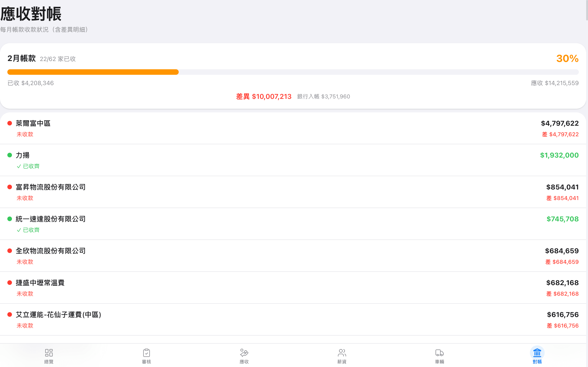The width and height of the screenshot is (588, 367).
Task: Click the 差 $4,797,622 difference amount
Action: point(560,134)
